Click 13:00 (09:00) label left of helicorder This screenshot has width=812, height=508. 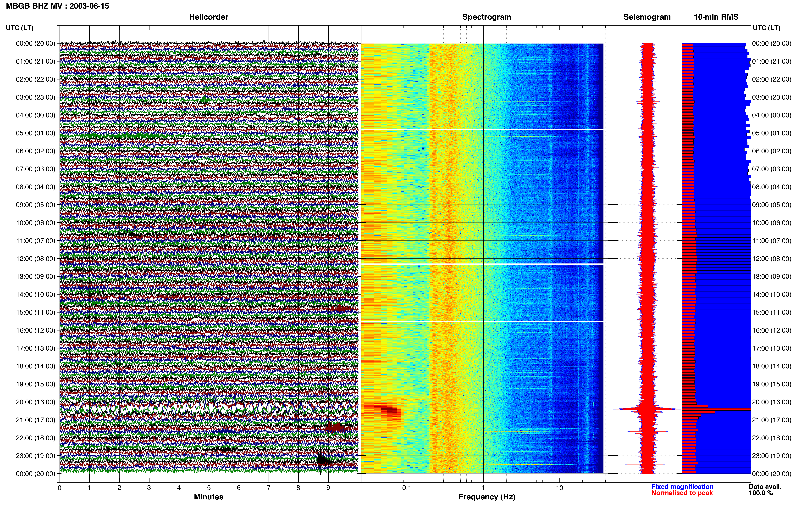coord(35,277)
